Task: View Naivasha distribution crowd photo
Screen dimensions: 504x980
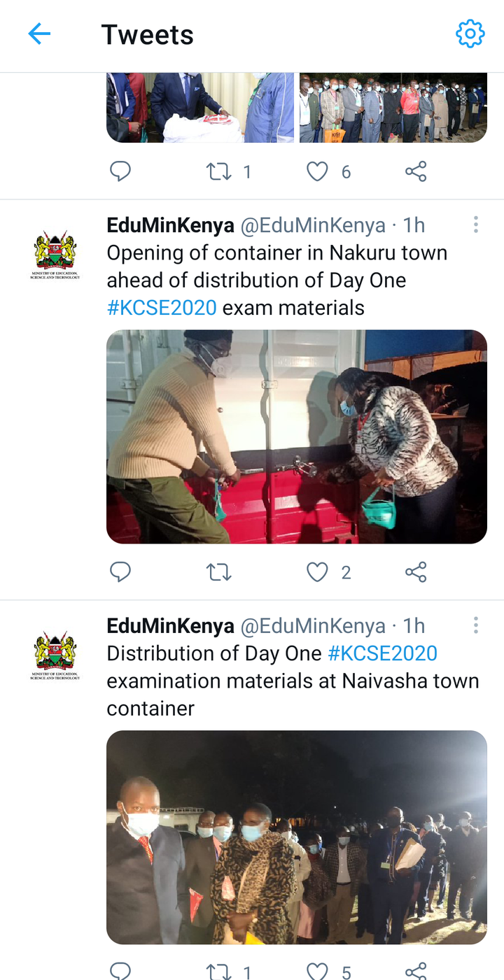Action: [297, 838]
